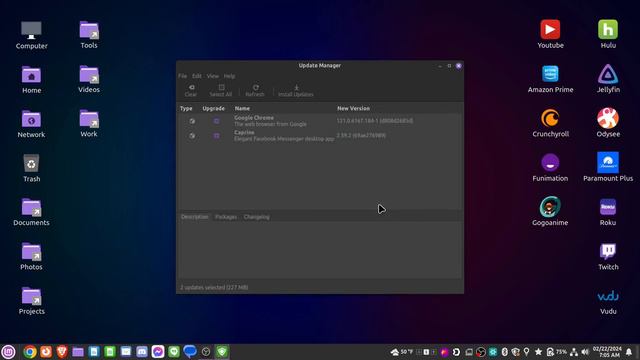Open Discord from the panel
The width and height of the screenshot is (640, 360).
(142, 351)
